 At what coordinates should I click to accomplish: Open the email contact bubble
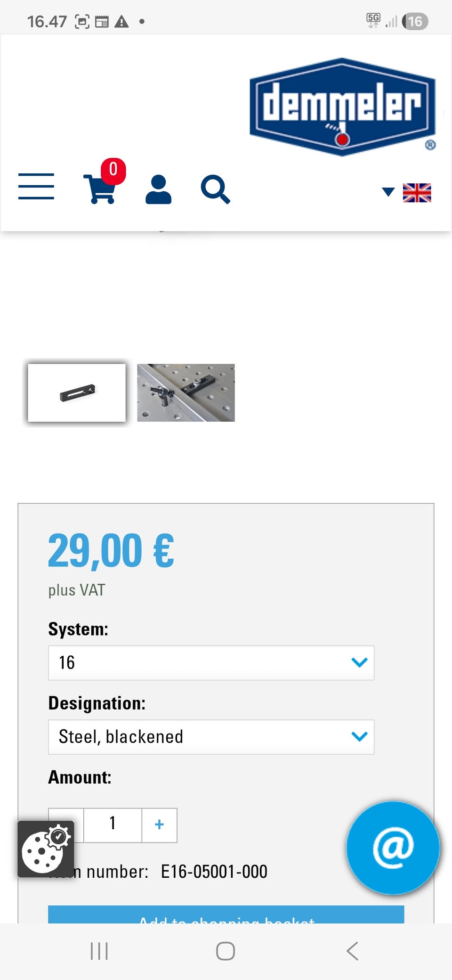393,848
